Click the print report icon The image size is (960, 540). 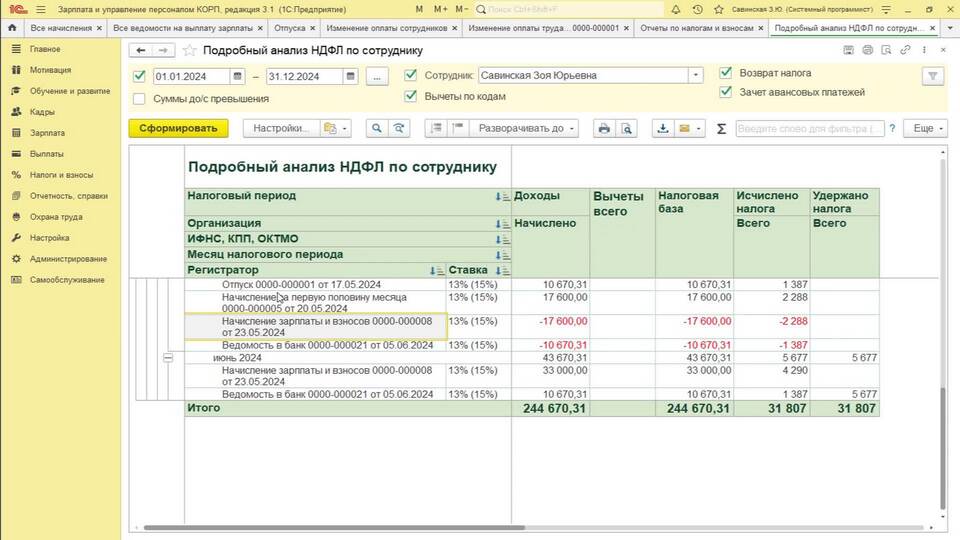pyautogui.click(x=603, y=129)
